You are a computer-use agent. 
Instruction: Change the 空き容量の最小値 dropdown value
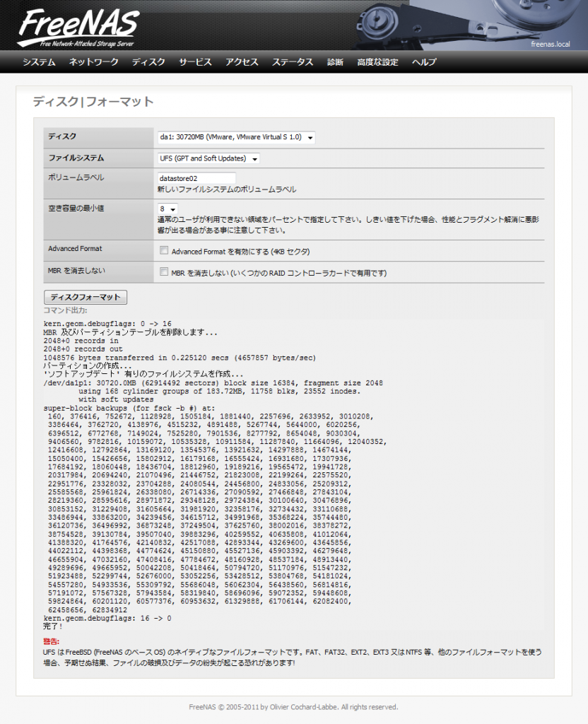[x=167, y=209]
